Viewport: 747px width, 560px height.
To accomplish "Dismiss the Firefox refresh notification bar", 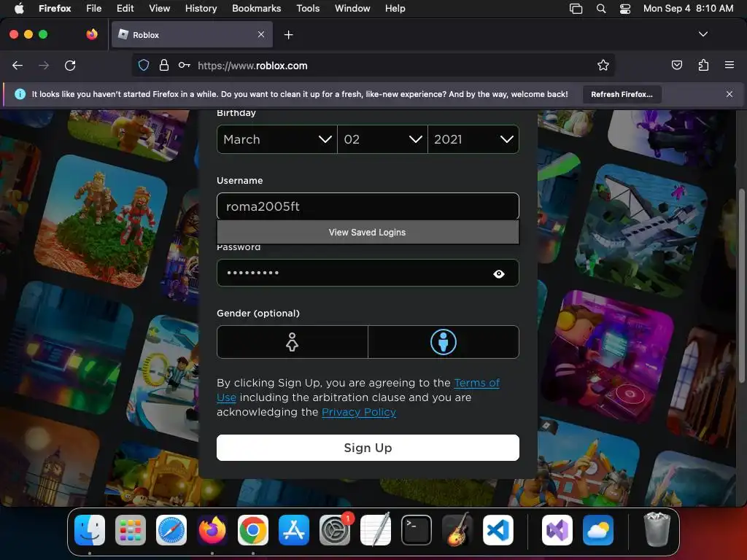I will click(x=729, y=94).
